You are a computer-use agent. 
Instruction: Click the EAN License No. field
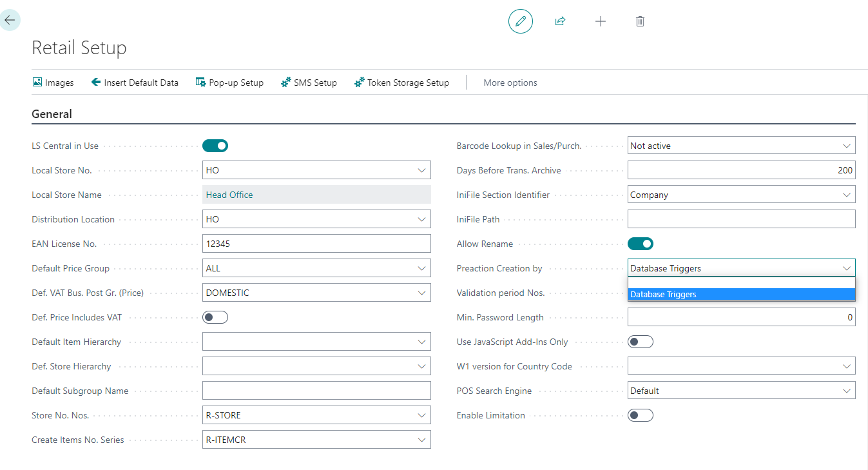coord(316,244)
